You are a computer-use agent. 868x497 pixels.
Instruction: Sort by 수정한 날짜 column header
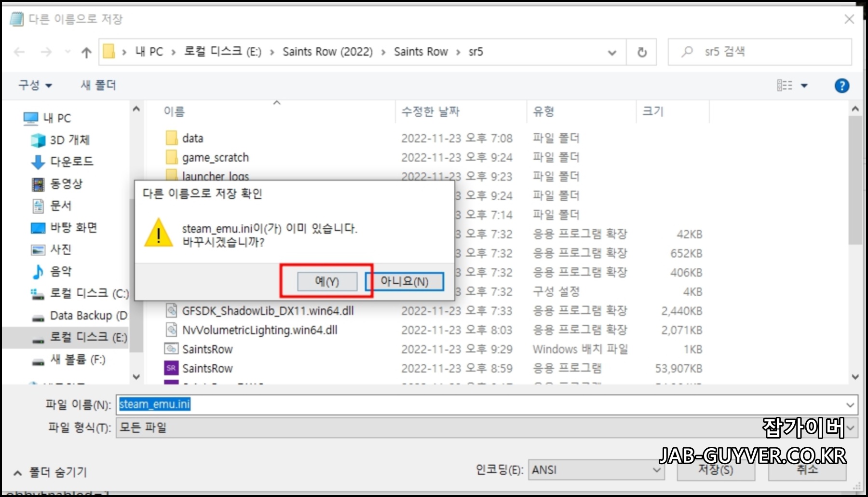tap(430, 112)
